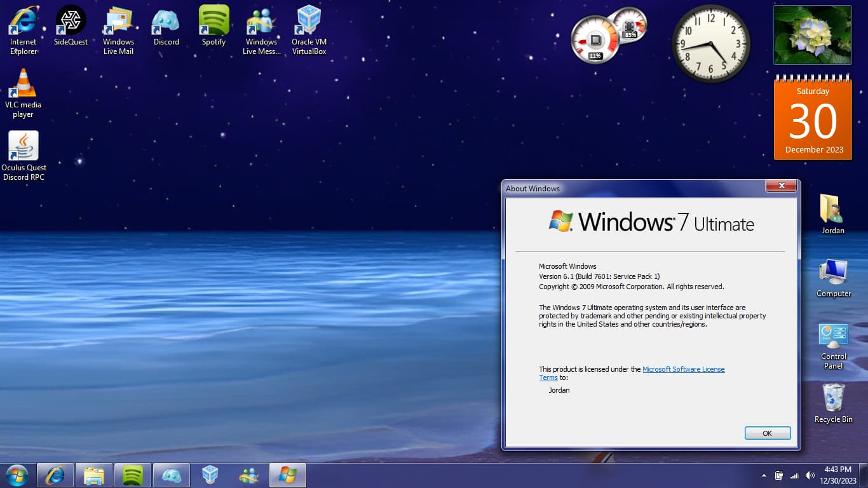Open the Microsoft Software License Terms link

coord(683,369)
